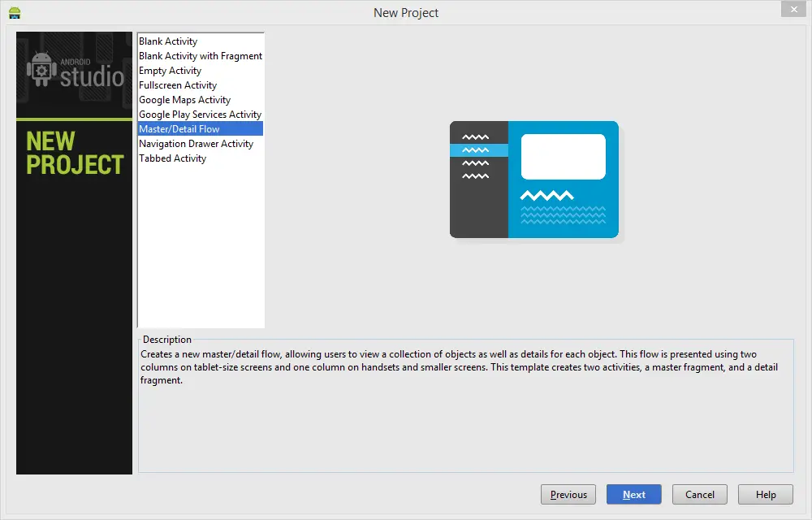Image resolution: width=812 pixels, height=520 pixels.
Task: Close the New Project dialog window
Action: pyautogui.click(x=793, y=10)
